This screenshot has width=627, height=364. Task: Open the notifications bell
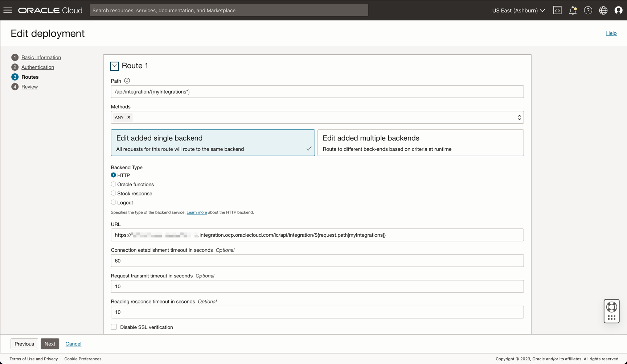coord(573,10)
